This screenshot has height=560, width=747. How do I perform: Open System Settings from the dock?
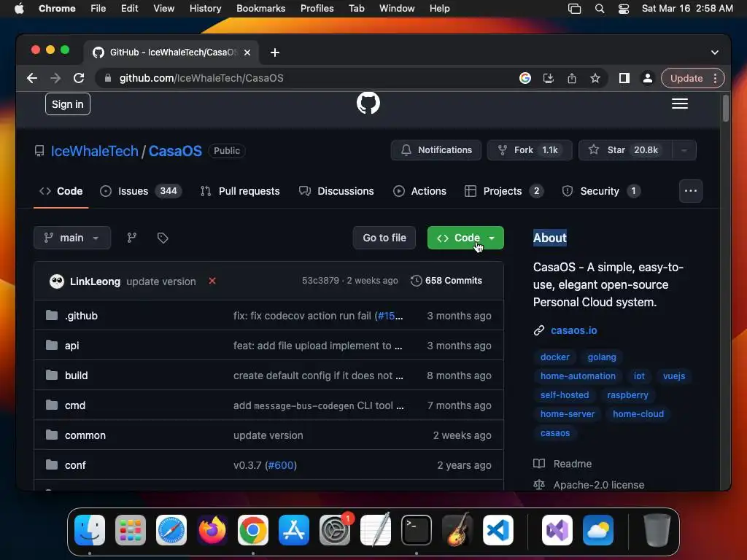(x=335, y=530)
